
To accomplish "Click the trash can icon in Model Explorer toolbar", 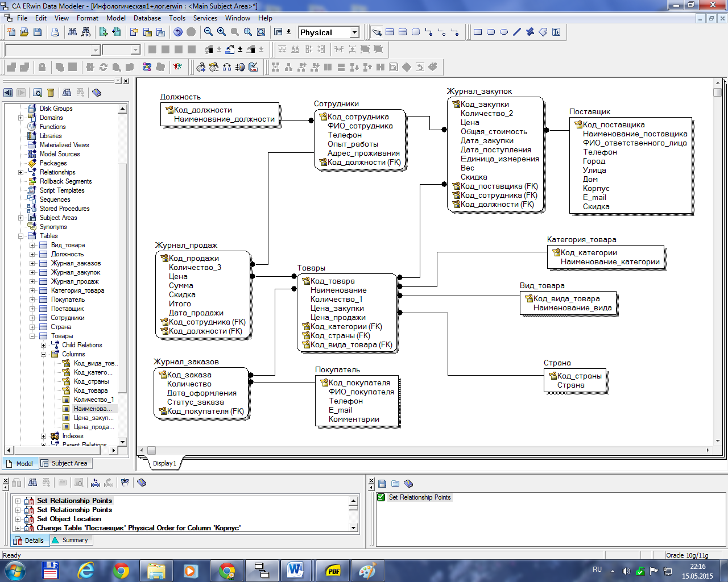I will coord(51,93).
